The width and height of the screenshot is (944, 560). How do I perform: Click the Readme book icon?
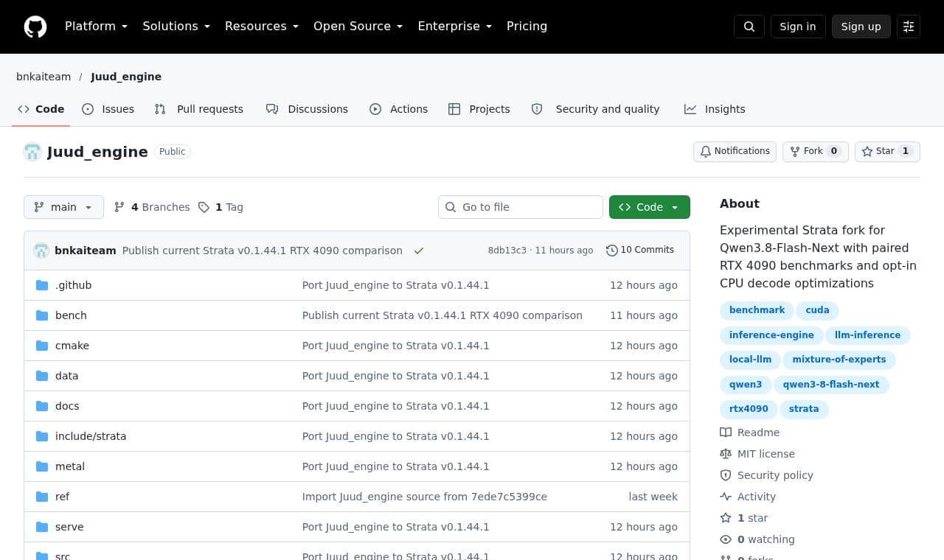(726, 433)
